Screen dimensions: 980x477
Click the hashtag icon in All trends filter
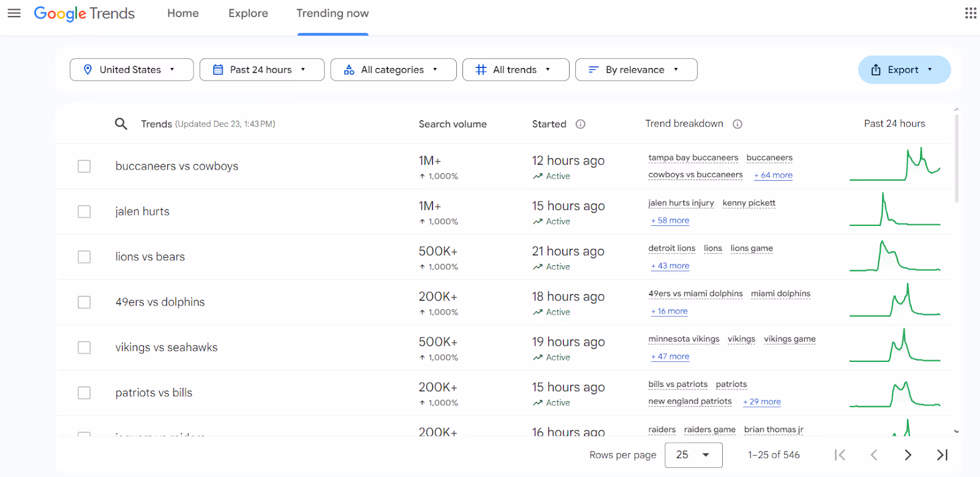pyautogui.click(x=481, y=70)
